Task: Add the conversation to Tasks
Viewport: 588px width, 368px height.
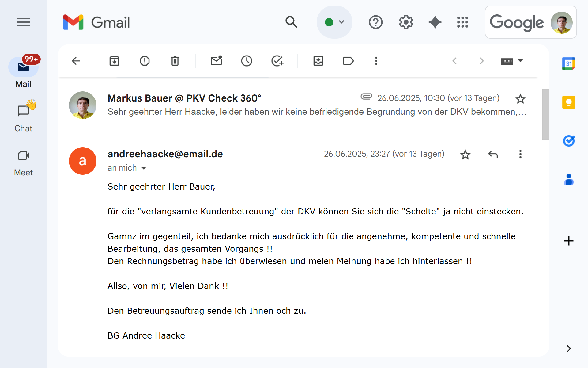Action: coord(277,61)
